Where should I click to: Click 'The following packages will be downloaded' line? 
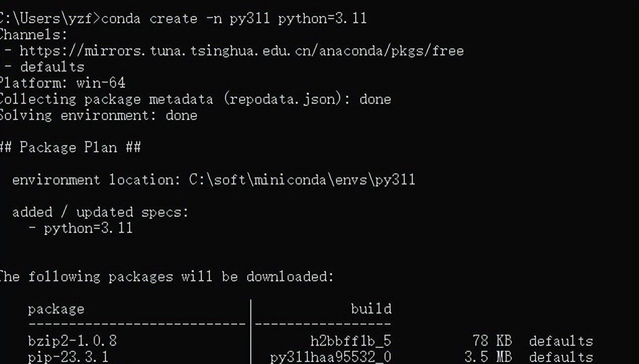click(x=167, y=277)
